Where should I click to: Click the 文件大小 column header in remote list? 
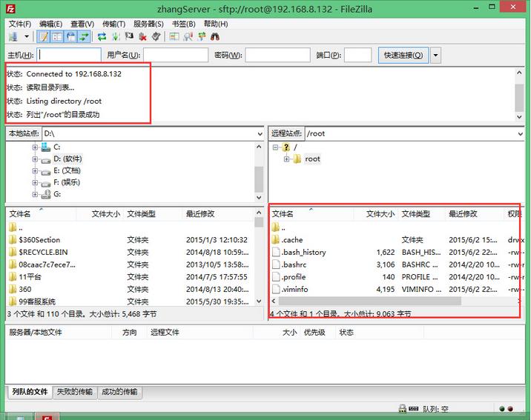click(380, 214)
